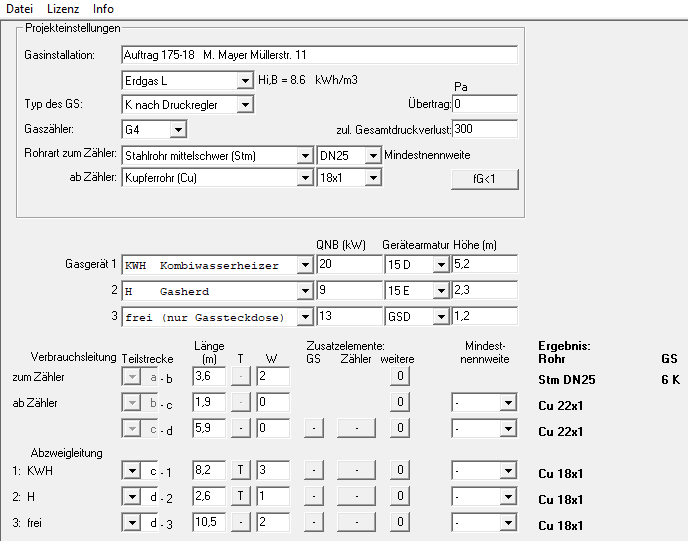The image size is (688, 541).
Task: Open the Stahlrohr mittelschwer pipe type dropdown
Action: tap(305, 156)
